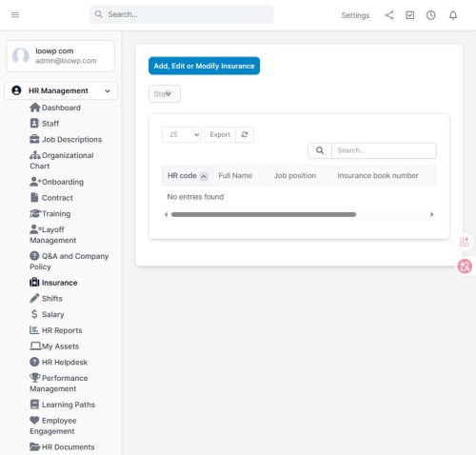Viewport: 476px width, 455px height.
Task: Click the Staff badge icon
Action: pos(34,123)
